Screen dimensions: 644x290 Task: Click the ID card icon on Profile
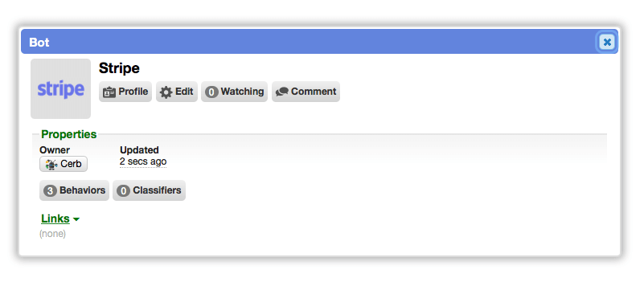[x=109, y=92]
